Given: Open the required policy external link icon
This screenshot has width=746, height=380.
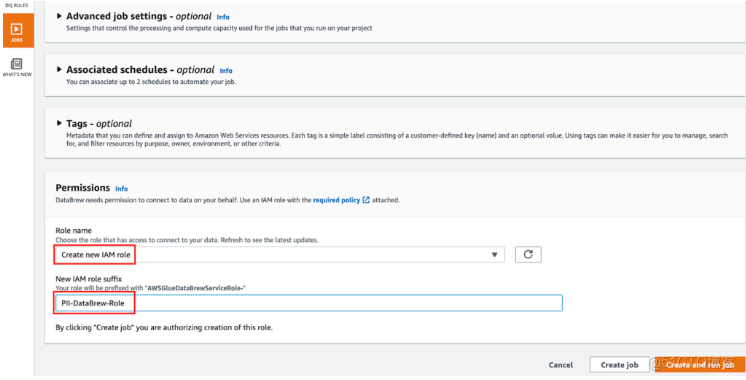Looking at the screenshot, I should [366, 200].
